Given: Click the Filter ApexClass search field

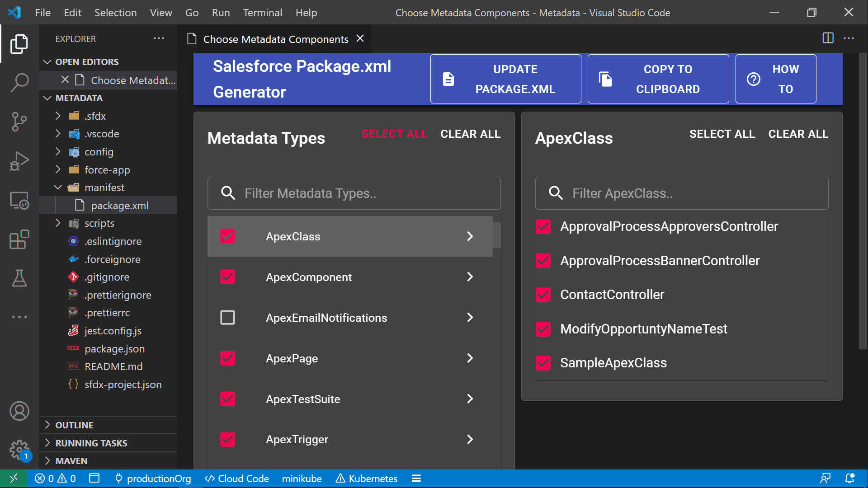Looking at the screenshot, I should tap(682, 193).
